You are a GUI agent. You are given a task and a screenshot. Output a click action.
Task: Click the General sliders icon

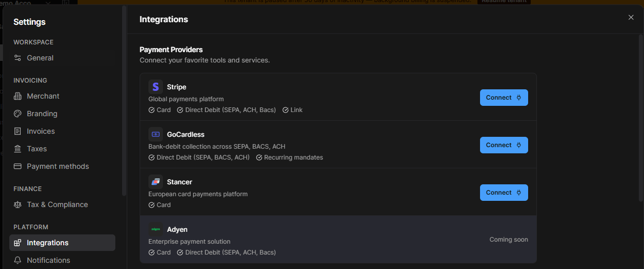point(18,58)
